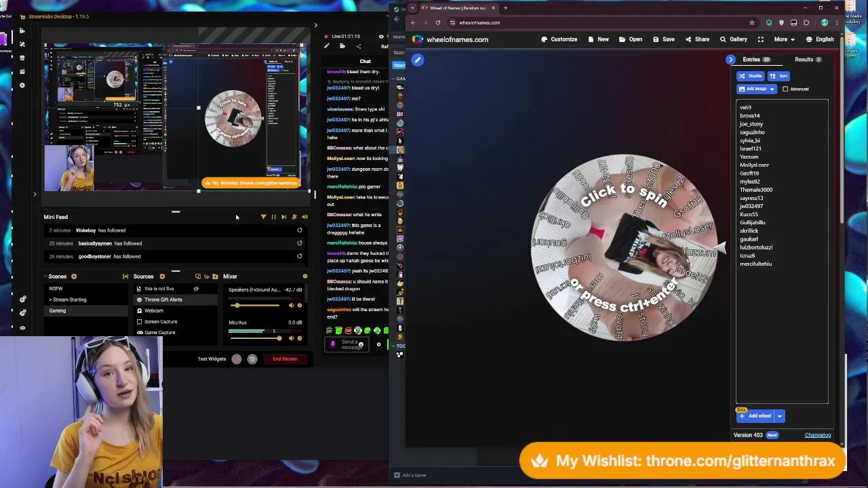The height and width of the screenshot is (488, 868).
Task: Toggle the mute event sounds icon in Mini Feed
Action: (x=294, y=217)
